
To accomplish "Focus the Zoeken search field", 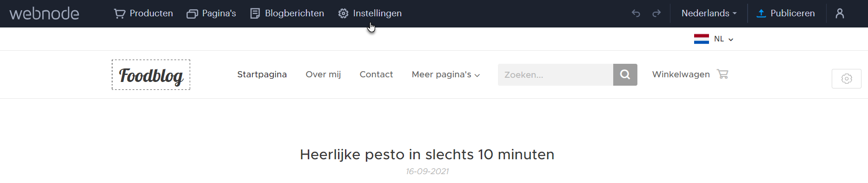I will pyautogui.click(x=556, y=75).
